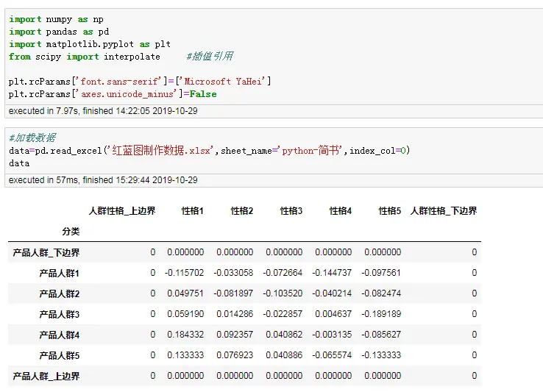
Task: Click the 性格1 column header
Action: click(193, 211)
